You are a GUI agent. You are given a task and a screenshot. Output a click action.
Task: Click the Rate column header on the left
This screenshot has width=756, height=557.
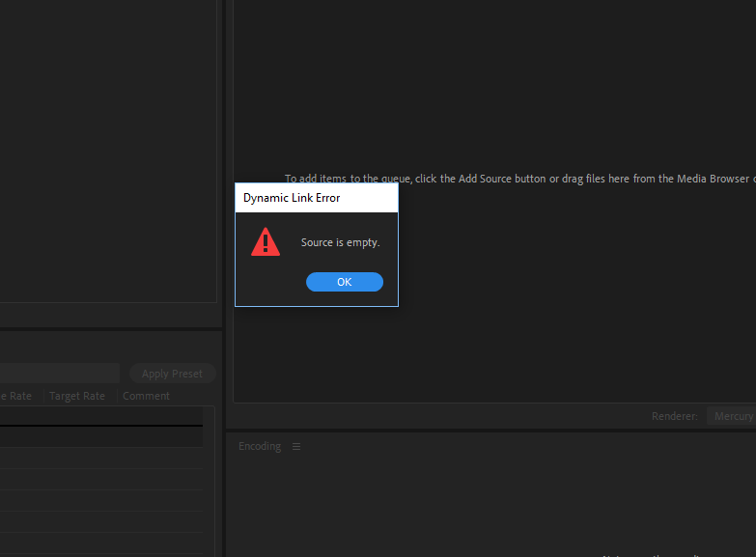[x=15, y=396]
